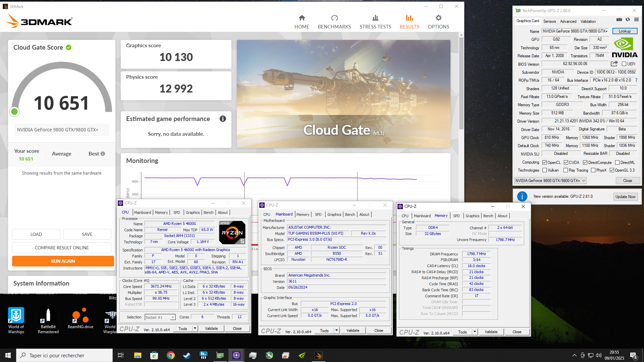Toggle OpenGL 3.3 checkbox in GPU-Z
Image resolution: width=644 pixels, height=362 pixels.
pyautogui.click(x=612, y=170)
